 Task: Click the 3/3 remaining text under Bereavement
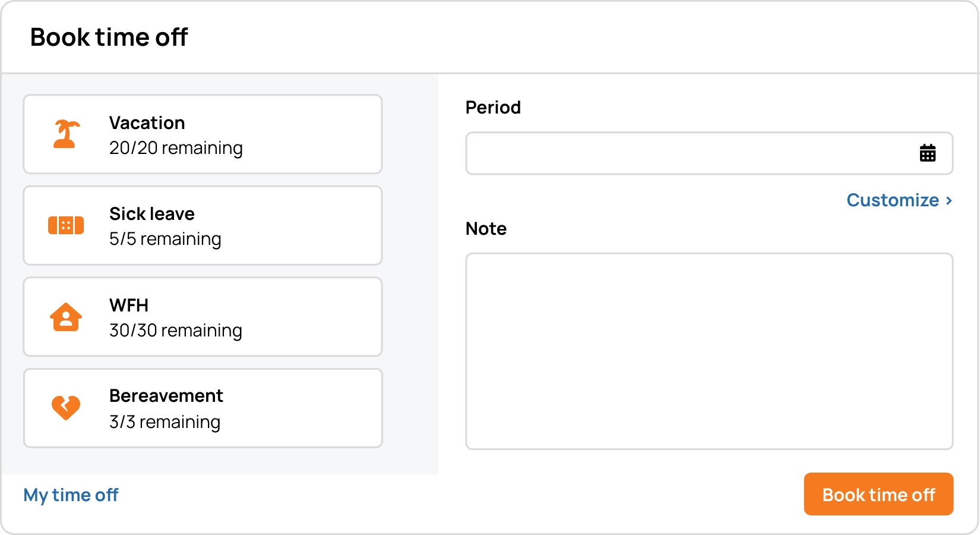[x=165, y=422]
